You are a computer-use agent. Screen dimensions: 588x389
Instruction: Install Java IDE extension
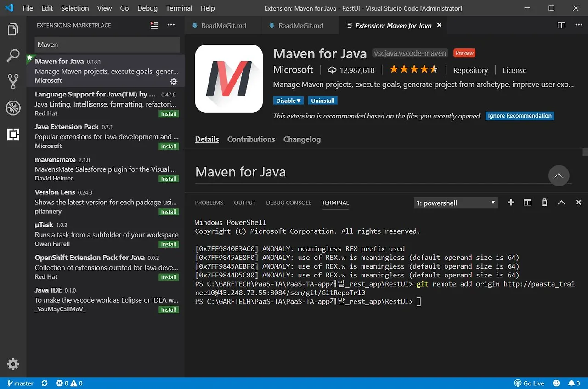169,310
